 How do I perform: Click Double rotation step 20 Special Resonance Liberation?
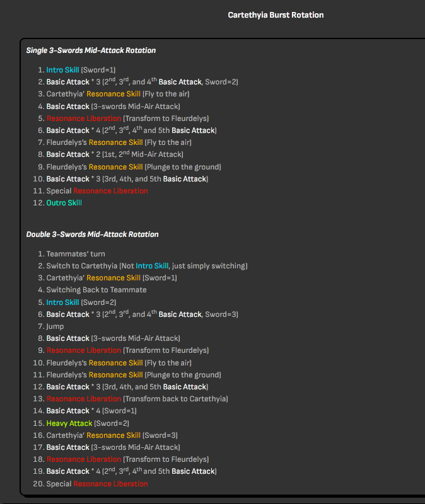[x=97, y=484]
